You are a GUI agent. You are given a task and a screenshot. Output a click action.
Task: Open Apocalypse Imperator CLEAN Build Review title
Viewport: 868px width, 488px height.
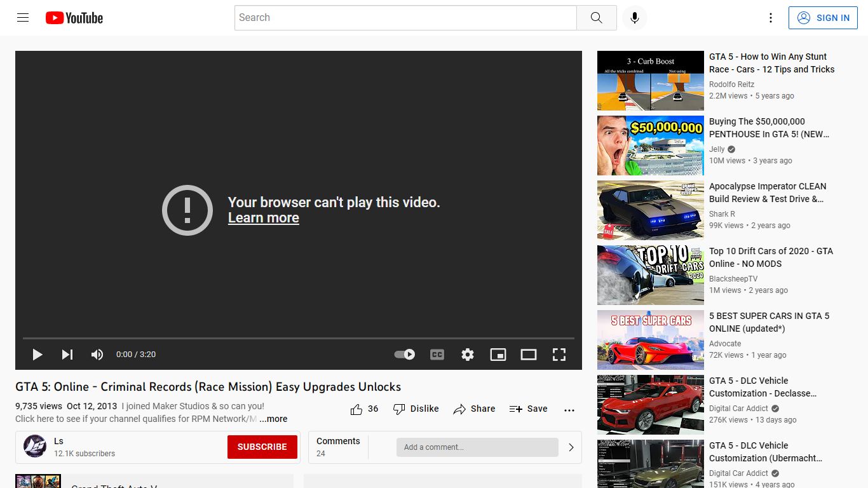(768, 193)
